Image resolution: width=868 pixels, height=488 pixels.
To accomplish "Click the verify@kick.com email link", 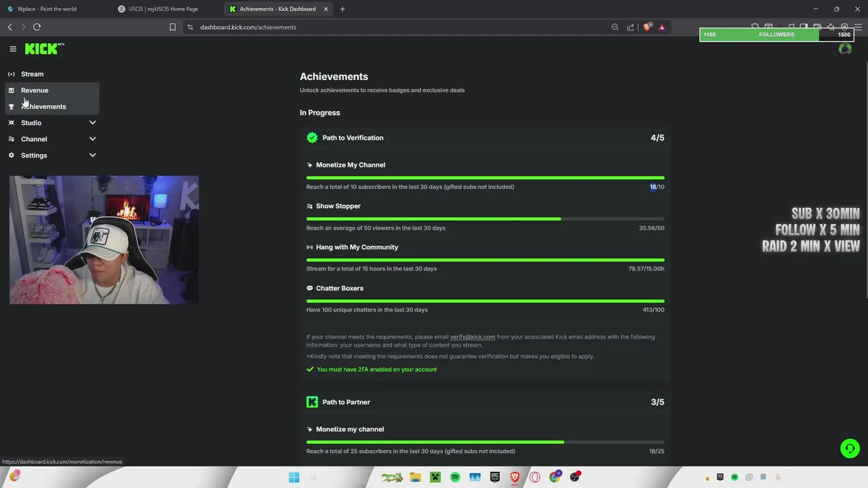I will pyautogui.click(x=473, y=337).
